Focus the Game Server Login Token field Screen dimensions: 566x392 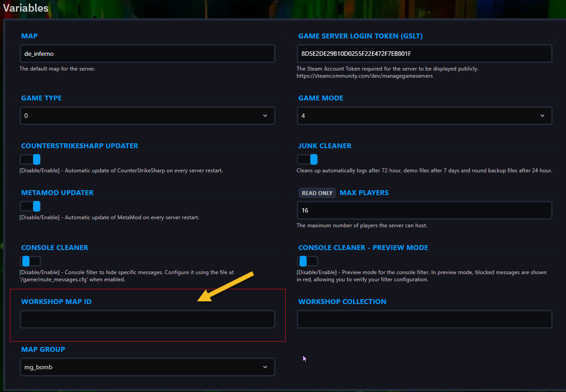424,54
